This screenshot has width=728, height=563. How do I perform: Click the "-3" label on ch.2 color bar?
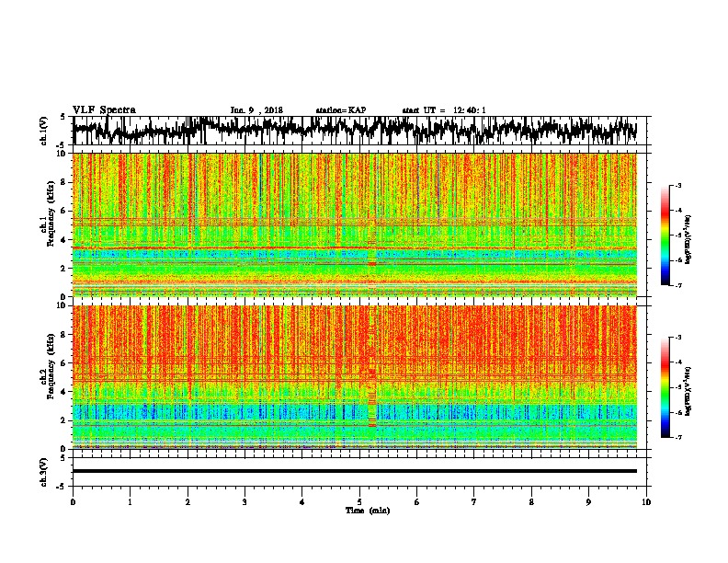point(677,338)
